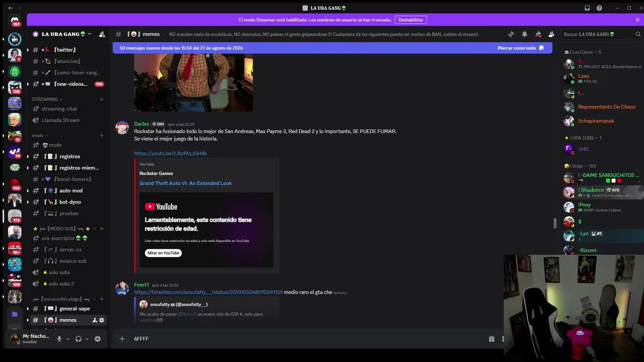Open the server icon with 125 badge

(x=15, y=87)
